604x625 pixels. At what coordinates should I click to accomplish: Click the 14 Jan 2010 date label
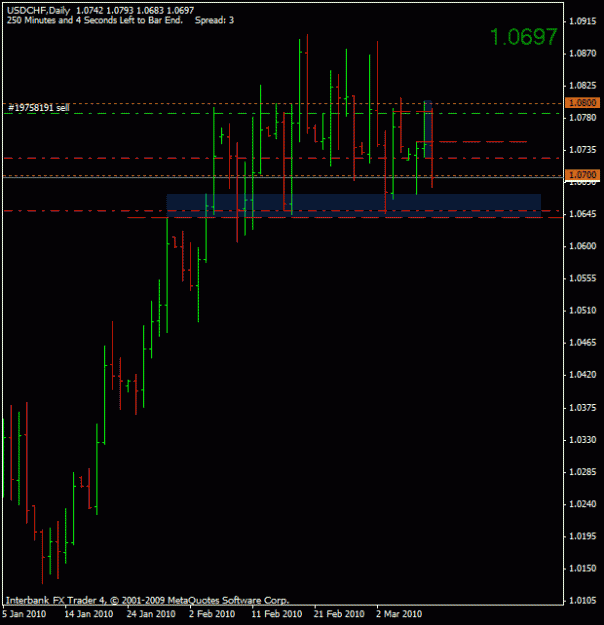[x=89, y=614]
